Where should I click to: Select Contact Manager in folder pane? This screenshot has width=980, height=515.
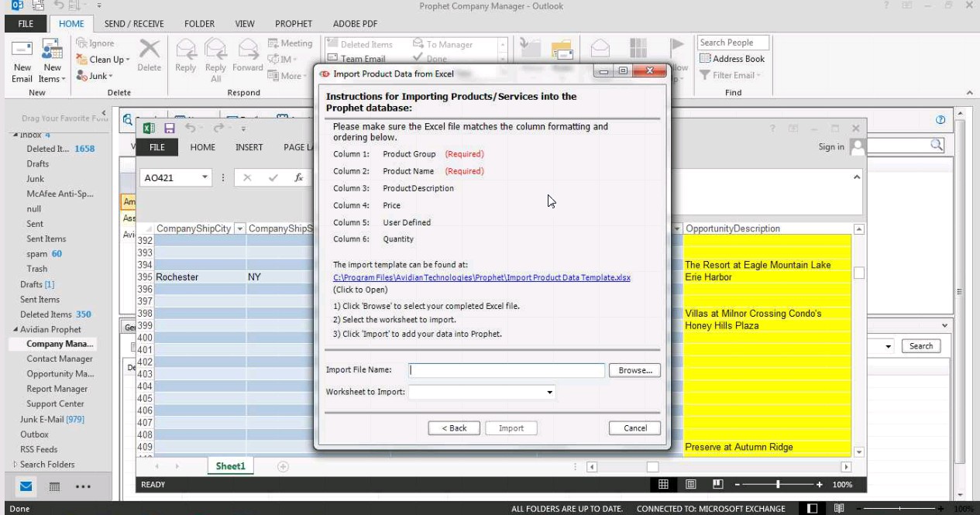coord(60,359)
